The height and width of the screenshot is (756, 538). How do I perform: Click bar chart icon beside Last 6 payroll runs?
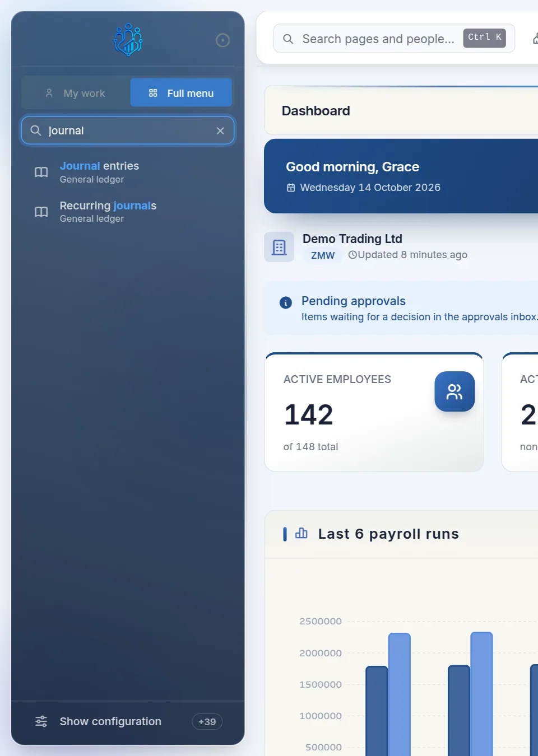302,533
